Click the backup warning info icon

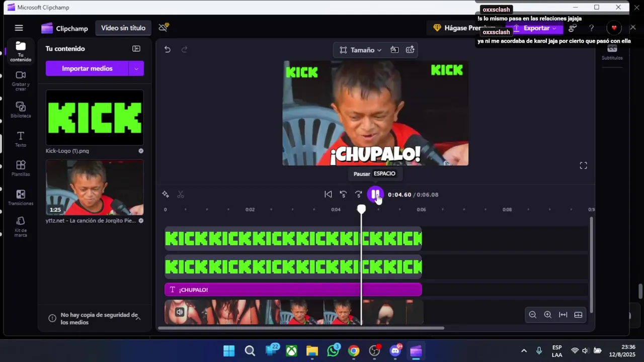52,318
